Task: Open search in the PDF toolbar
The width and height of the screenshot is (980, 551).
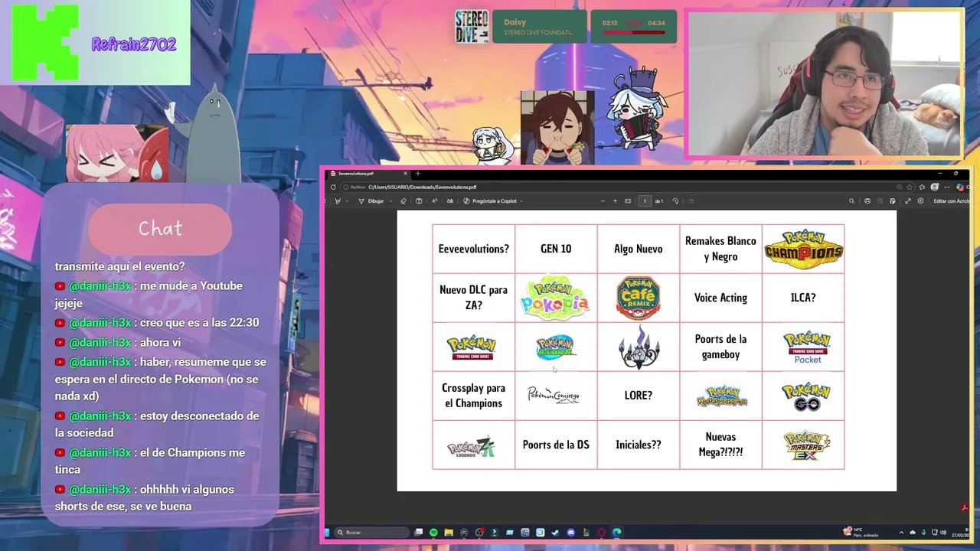Action: 851,201
